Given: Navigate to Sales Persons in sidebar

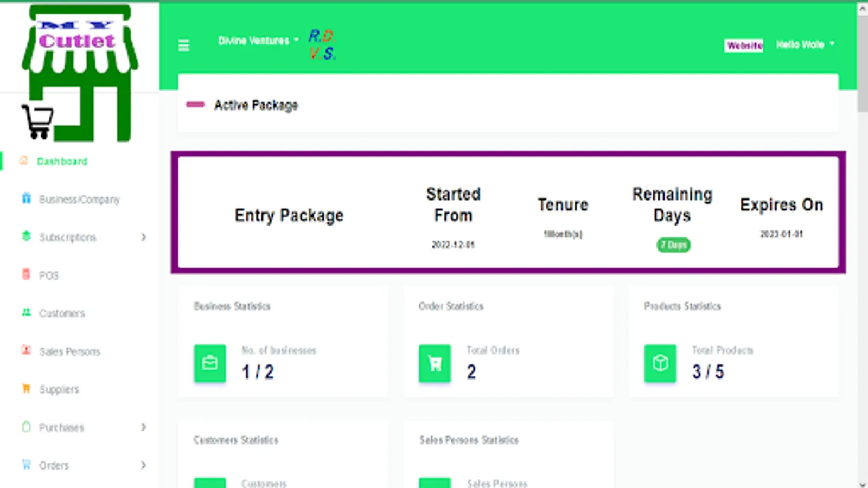Looking at the screenshot, I should pos(69,351).
